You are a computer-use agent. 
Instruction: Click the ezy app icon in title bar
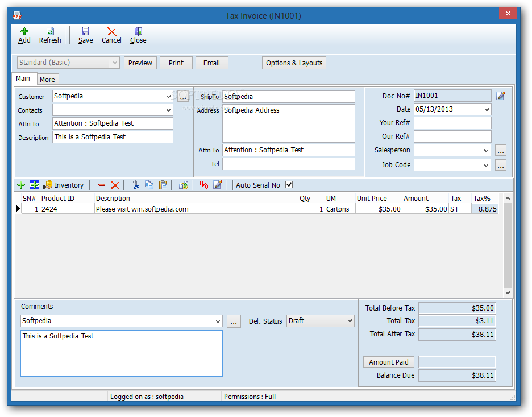click(x=16, y=15)
